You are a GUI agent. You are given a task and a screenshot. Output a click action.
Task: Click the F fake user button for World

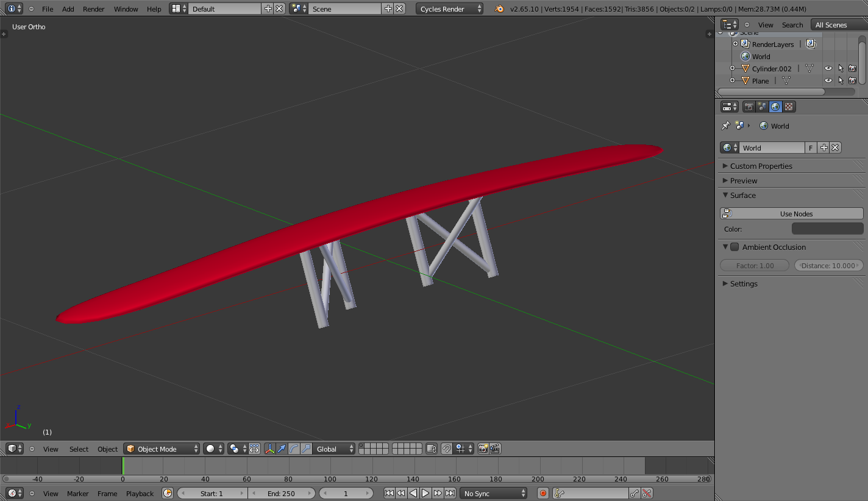[811, 147]
